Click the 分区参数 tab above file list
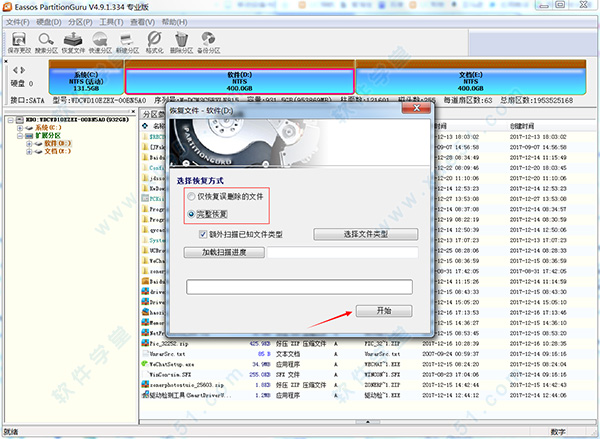The width and height of the screenshot is (600, 439). point(154,114)
